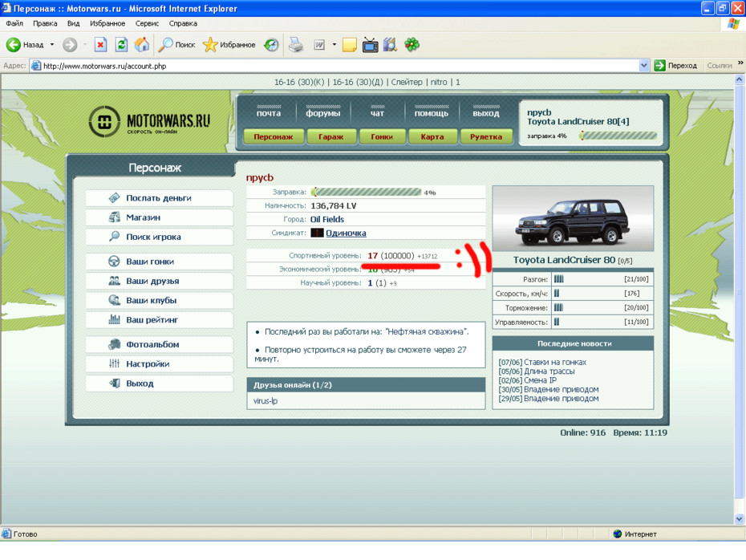Open the Favorites (Избранное) star button
The width and height of the screenshot is (746, 560).
(229, 45)
